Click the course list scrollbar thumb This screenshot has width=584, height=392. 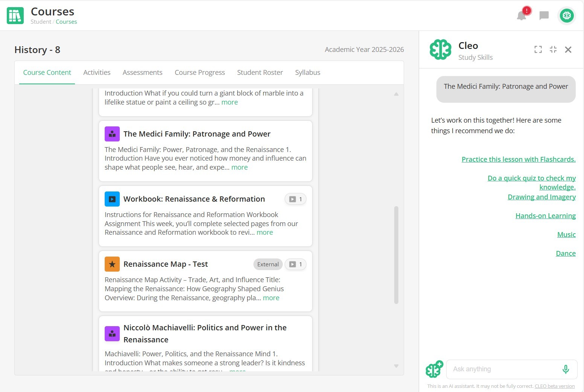396,255
